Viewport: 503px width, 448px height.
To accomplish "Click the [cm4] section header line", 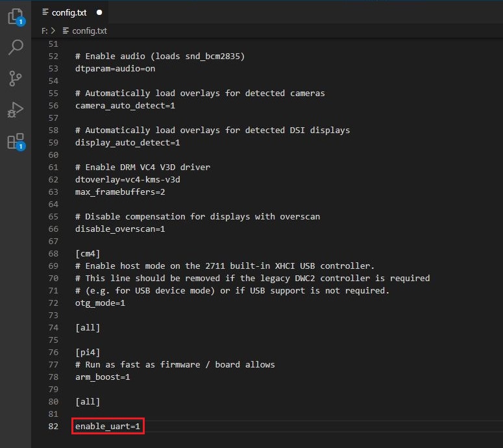I will coord(88,253).
